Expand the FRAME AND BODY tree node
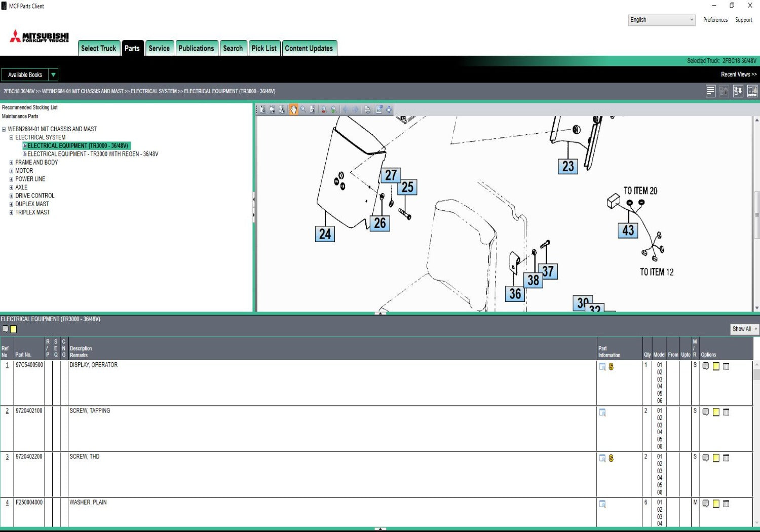 point(11,163)
